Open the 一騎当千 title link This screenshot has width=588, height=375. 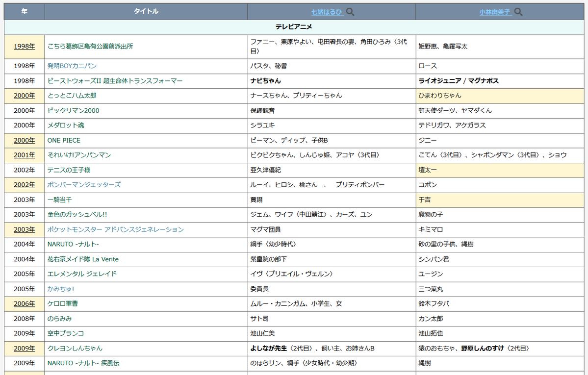pos(59,200)
